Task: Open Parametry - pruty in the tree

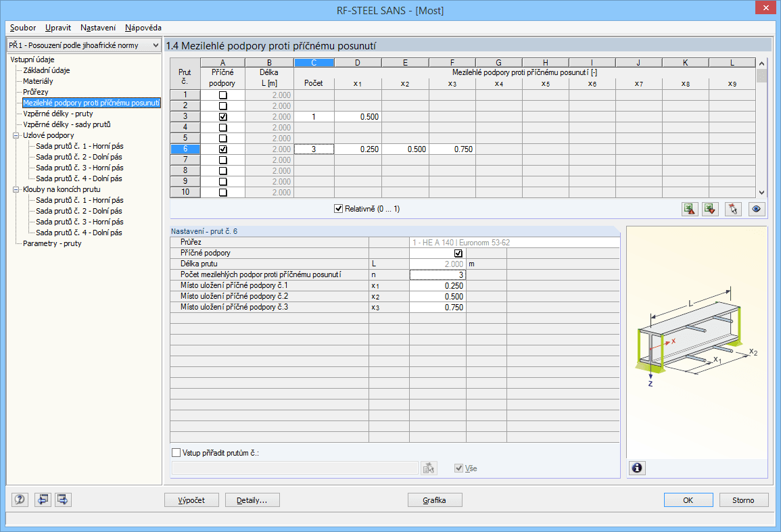Action: click(x=52, y=243)
